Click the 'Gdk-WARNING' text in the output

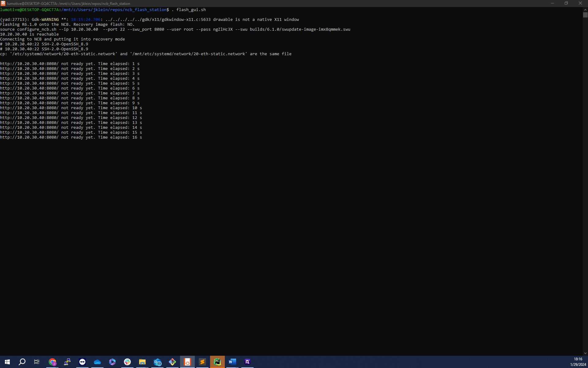(x=45, y=20)
